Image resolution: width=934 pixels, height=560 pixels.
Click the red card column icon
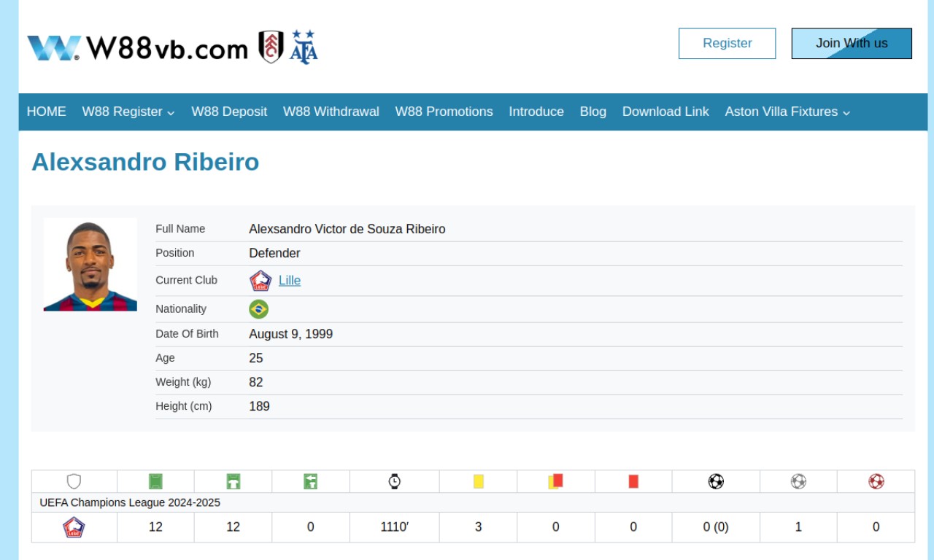(633, 481)
